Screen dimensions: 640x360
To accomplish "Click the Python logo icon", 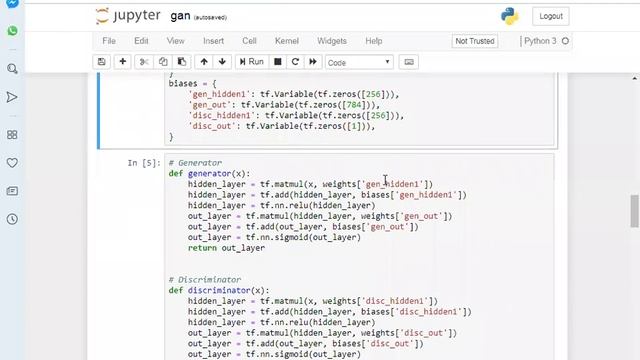I will (x=509, y=16).
